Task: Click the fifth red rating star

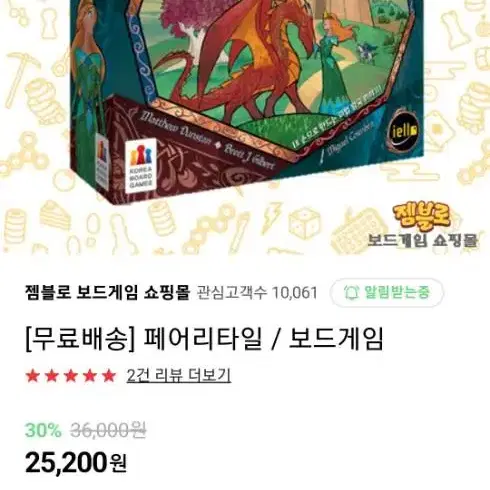Action: coord(109,376)
